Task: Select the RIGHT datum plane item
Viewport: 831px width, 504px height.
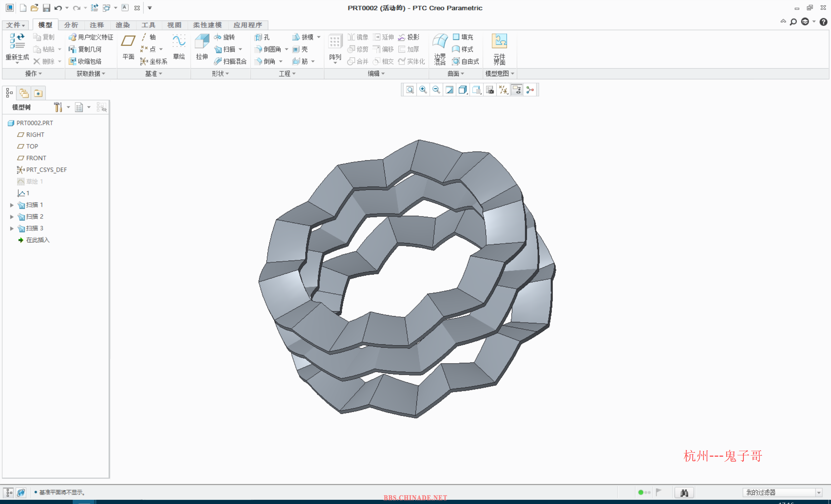Action: click(31, 135)
